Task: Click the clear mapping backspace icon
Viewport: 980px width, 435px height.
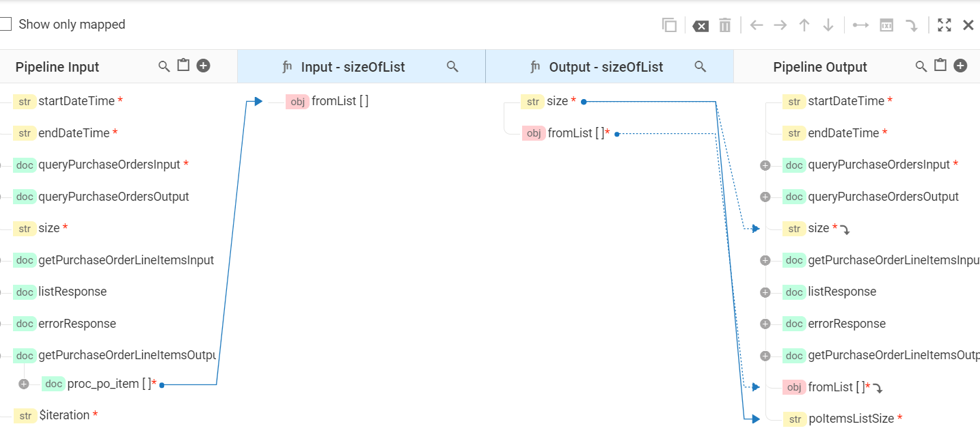Action: click(700, 26)
